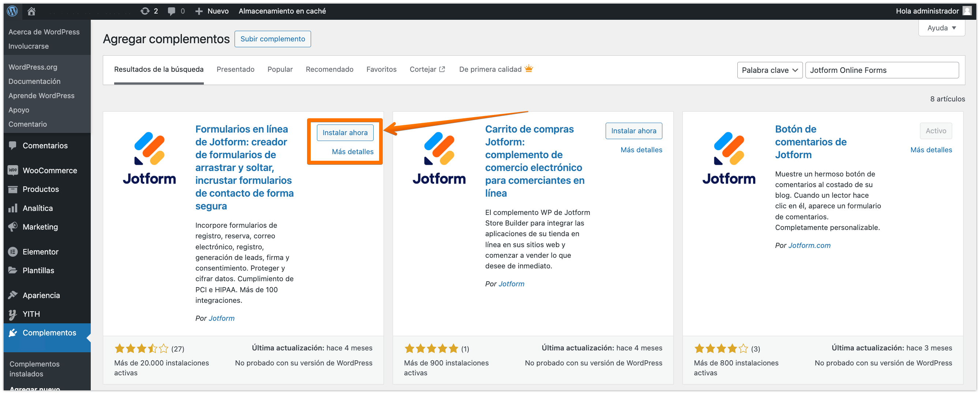This screenshot has height=394, width=980.
Task: Open the WordPress.org menu item
Action: tap(33, 67)
